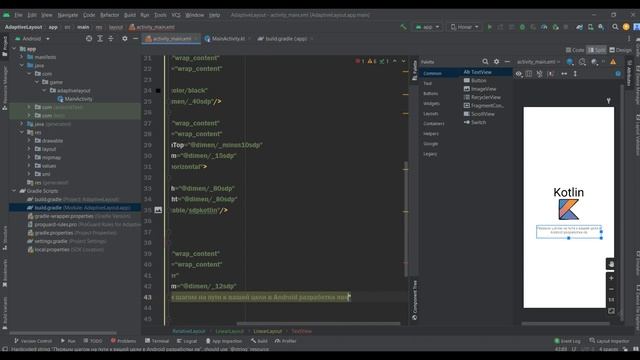The height and width of the screenshot is (360, 640).
Task: Expand the drawable folder
Action: tap(29, 140)
